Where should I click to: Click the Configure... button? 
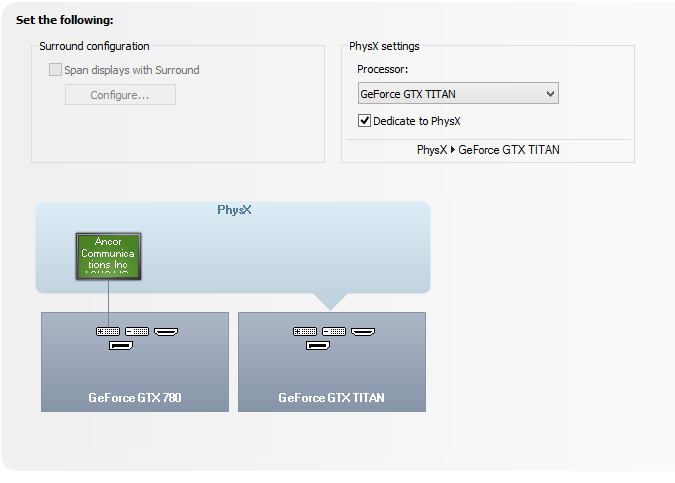click(x=120, y=95)
